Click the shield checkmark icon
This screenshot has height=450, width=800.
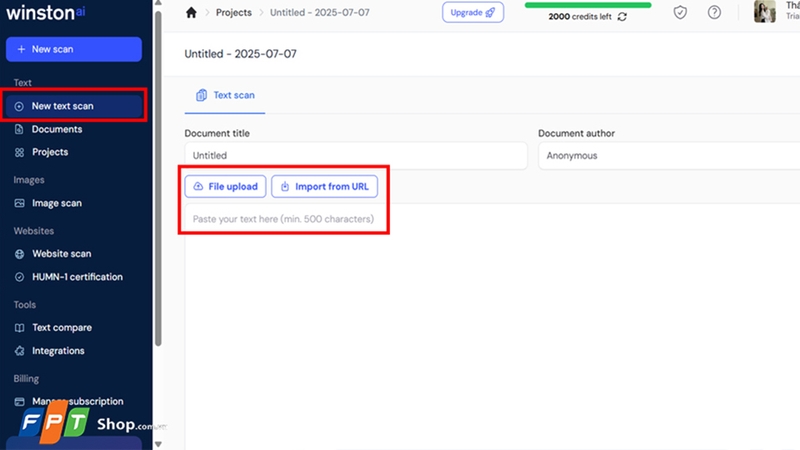[x=680, y=12]
